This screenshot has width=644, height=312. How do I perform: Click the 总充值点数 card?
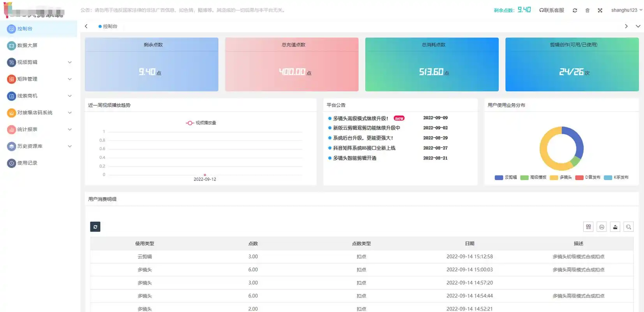coord(292,64)
